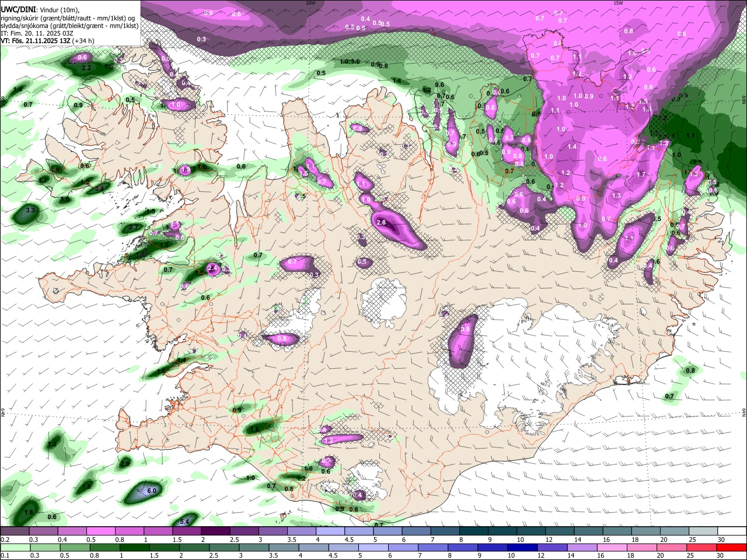Click the '2.2' precipitation value on the map

[x=87, y=68]
